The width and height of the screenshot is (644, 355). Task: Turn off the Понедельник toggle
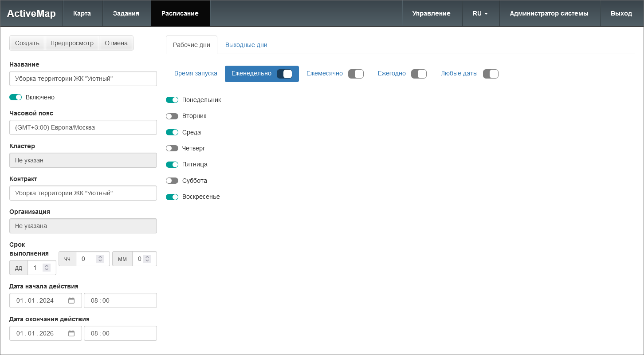pyautogui.click(x=172, y=100)
